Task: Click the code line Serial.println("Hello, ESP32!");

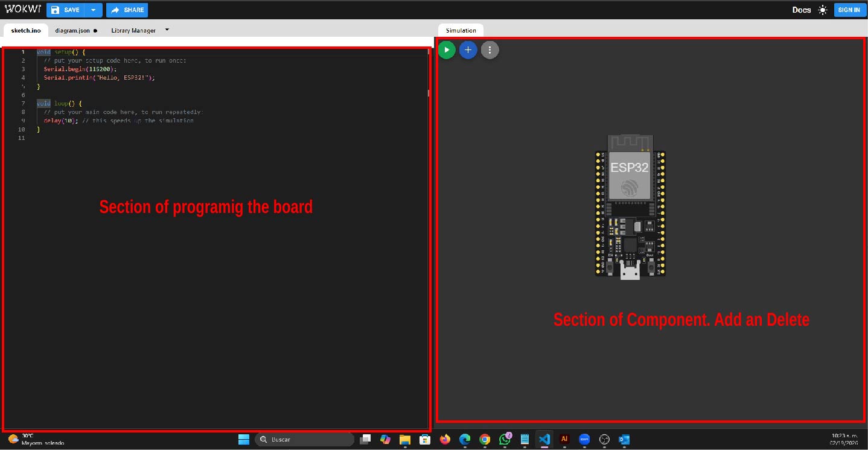Action: click(100, 77)
